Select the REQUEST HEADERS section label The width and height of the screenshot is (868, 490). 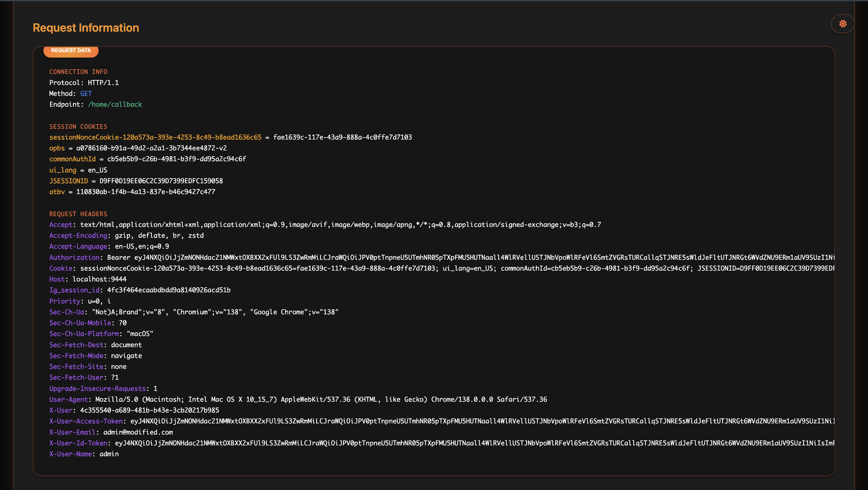click(78, 214)
